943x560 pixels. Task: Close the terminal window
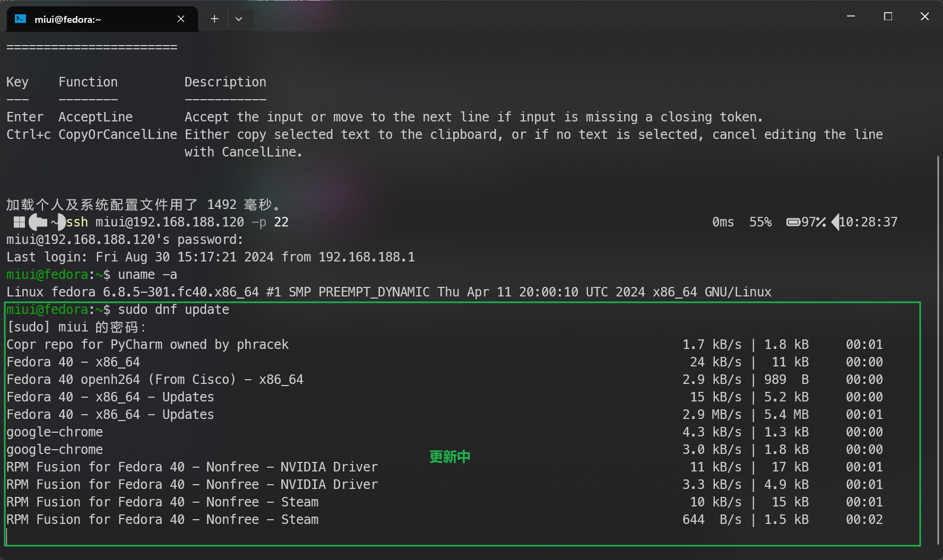point(924,16)
